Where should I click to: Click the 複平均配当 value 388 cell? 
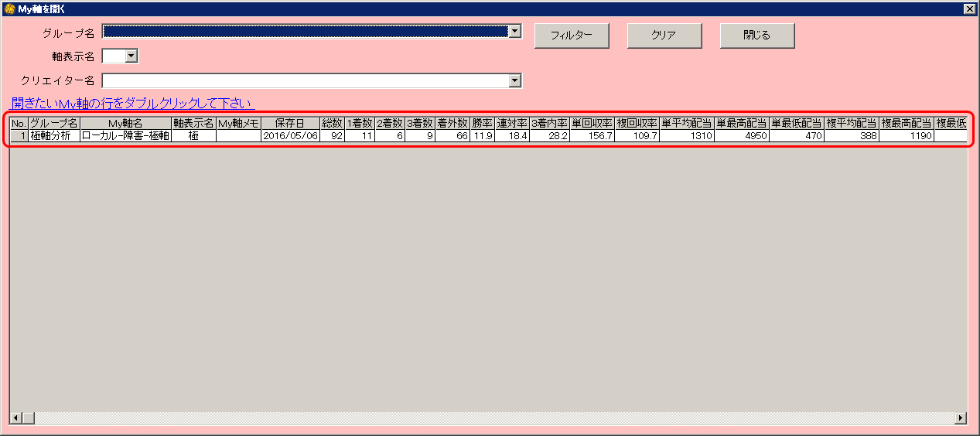[x=852, y=135]
